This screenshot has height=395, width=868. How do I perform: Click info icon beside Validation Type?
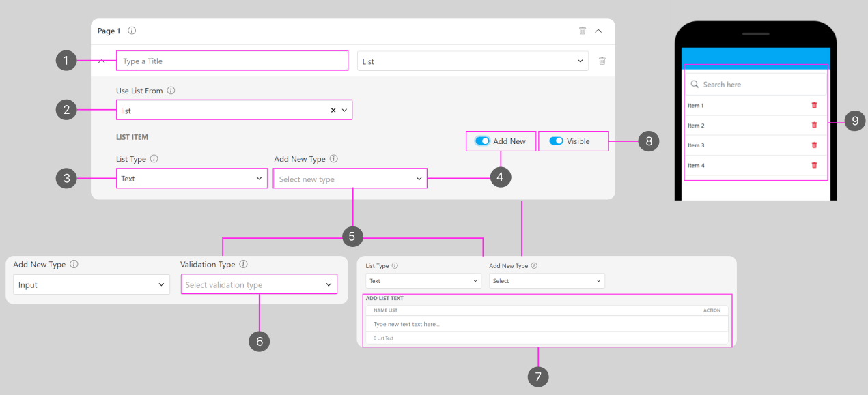pyautogui.click(x=244, y=265)
